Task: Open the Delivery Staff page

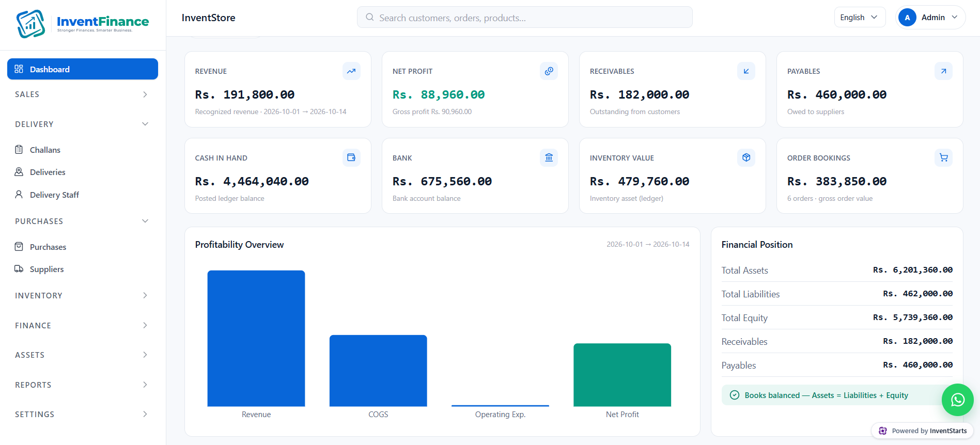Action: coord(83,195)
